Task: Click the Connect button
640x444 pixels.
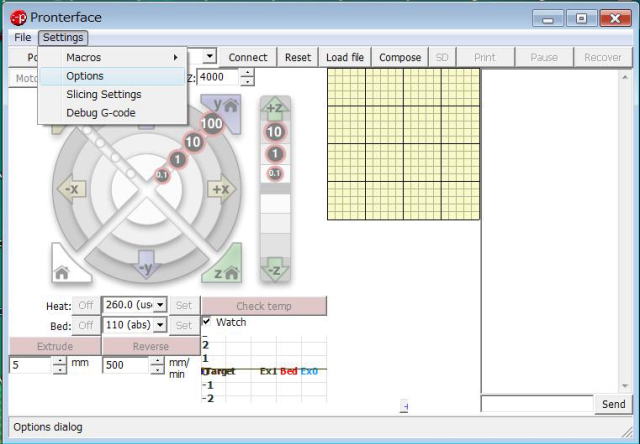Action: point(248,58)
